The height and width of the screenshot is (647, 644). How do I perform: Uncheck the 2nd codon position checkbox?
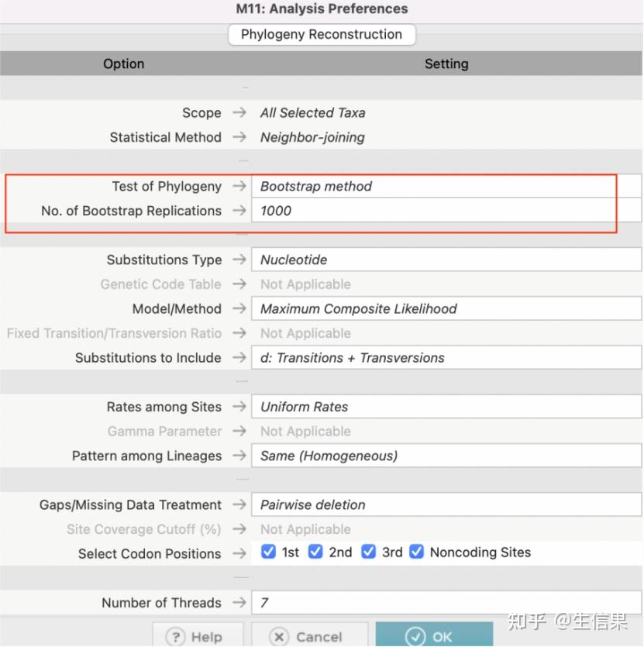pyautogui.click(x=315, y=552)
